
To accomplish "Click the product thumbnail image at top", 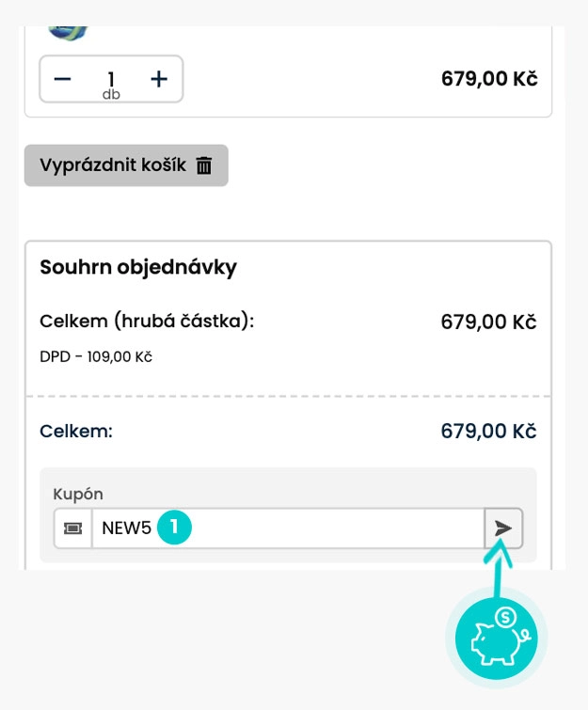I will point(67,33).
